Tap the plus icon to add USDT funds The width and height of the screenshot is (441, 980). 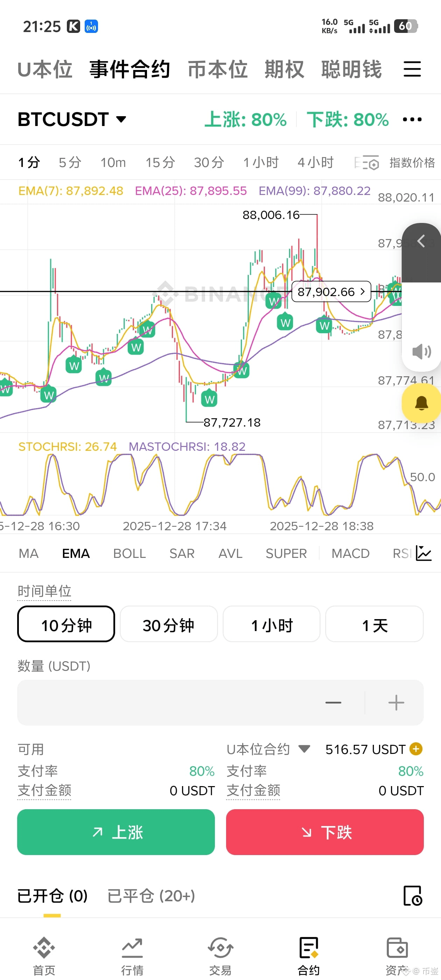tap(416, 749)
